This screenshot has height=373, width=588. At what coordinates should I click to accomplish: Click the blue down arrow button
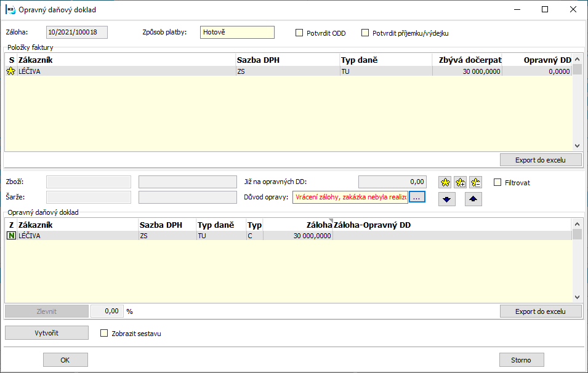click(446, 199)
